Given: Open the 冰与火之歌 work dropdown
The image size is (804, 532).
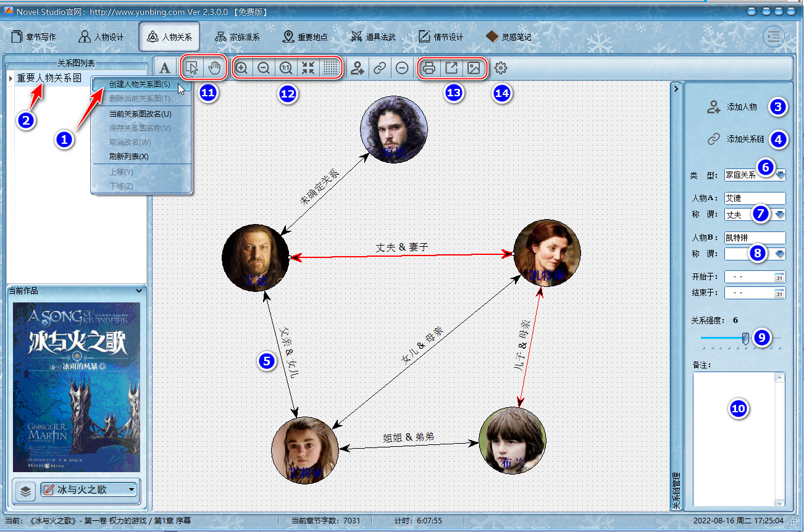Looking at the screenshot, I should (x=132, y=490).
